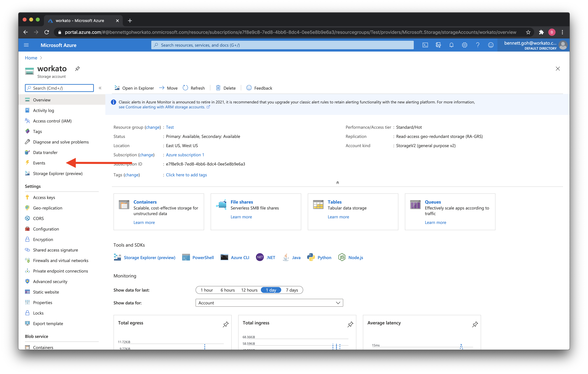Image resolution: width=588 pixels, height=374 pixels.
Task: Collapse the left sidebar menu
Action: point(100,88)
